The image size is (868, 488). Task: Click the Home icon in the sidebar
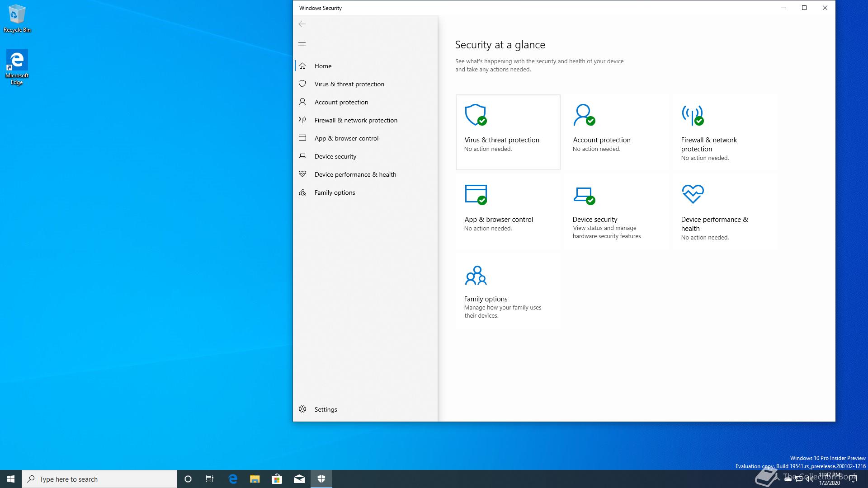tap(302, 66)
